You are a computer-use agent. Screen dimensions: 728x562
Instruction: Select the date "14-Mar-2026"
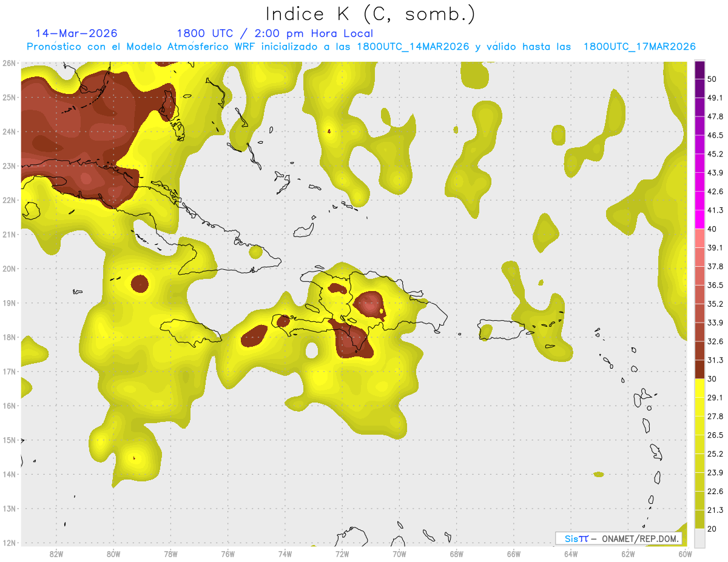click(76, 33)
